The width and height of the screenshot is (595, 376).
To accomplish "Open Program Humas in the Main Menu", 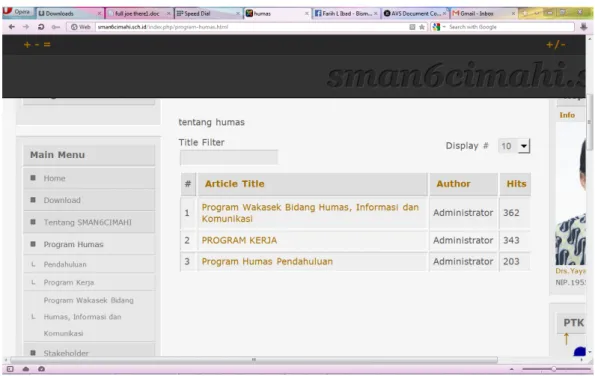I will [89, 244].
